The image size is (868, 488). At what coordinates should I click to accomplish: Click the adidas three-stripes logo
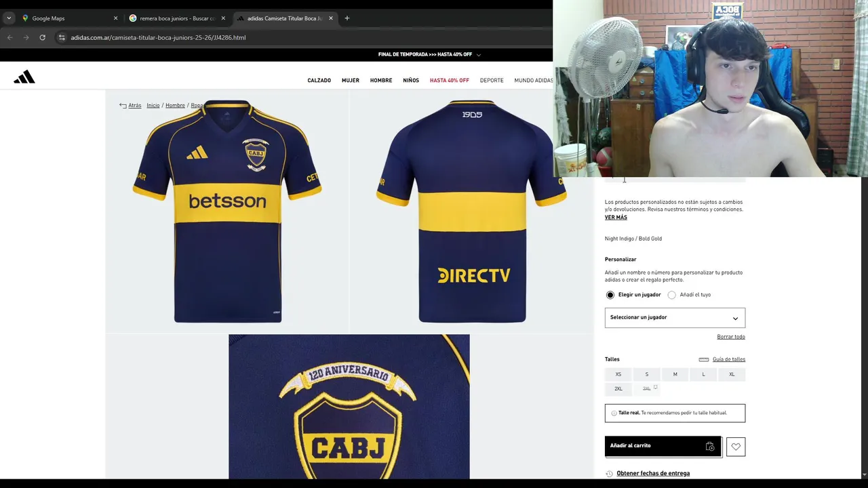click(x=24, y=77)
